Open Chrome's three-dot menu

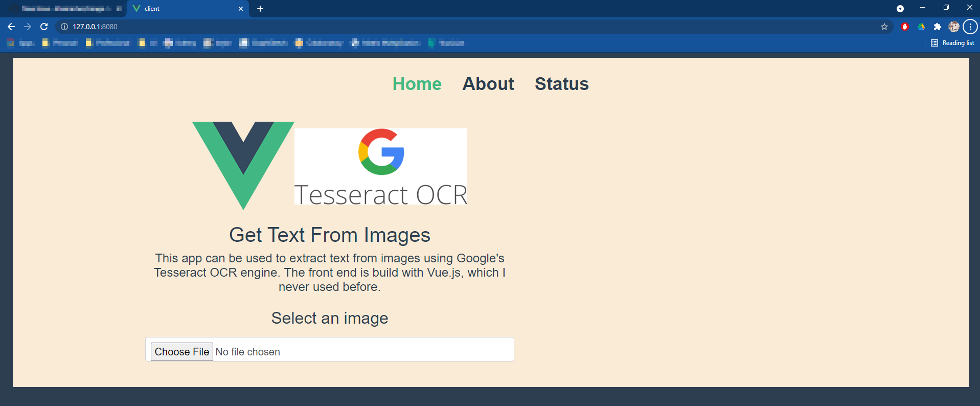tap(970, 27)
